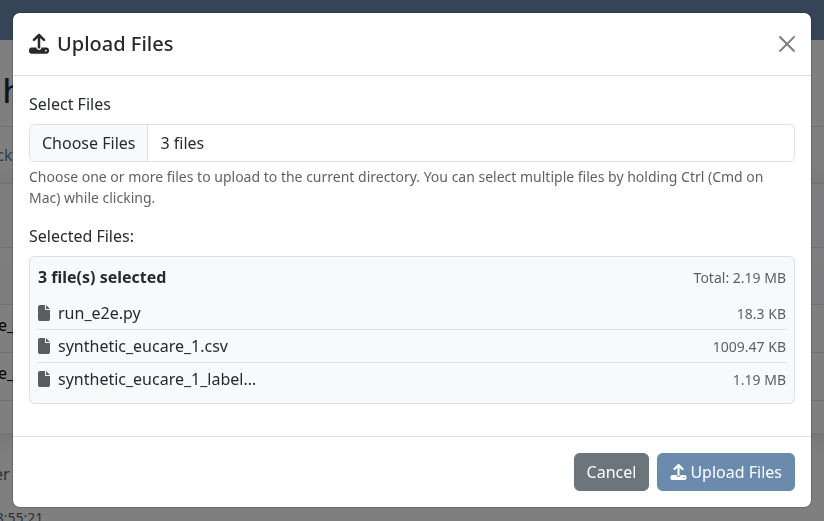This screenshot has height=521, width=824.
Task: Click the 1.19 MB size label
Action: [x=759, y=380]
